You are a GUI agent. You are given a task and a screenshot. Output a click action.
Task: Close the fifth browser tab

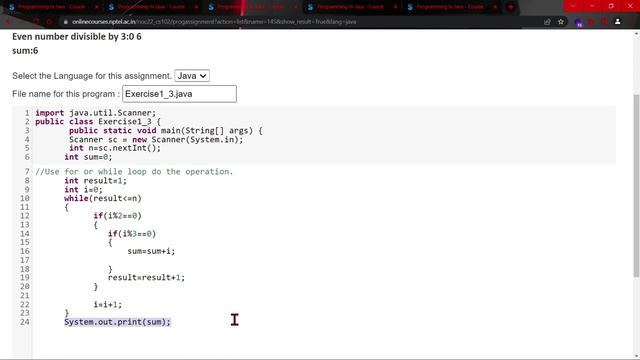pyautogui.click(x=495, y=7)
